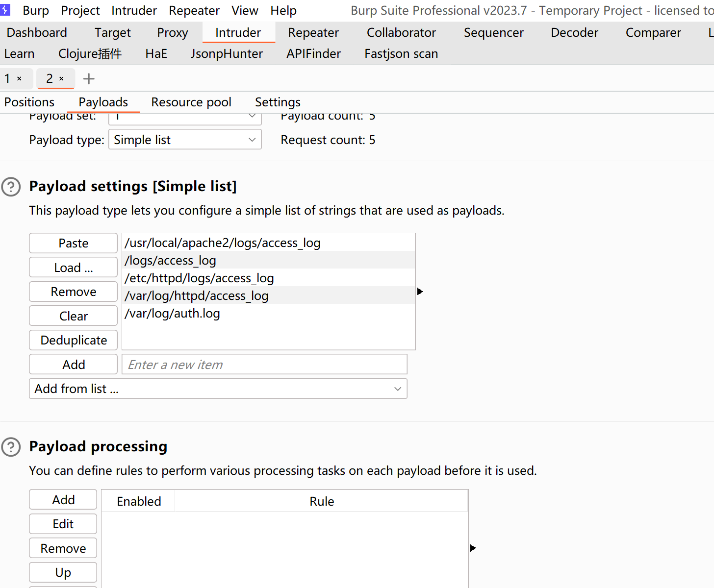Click arrow beside the processing rules table
Viewport: 714px width, 588px height.
point(473,548)
